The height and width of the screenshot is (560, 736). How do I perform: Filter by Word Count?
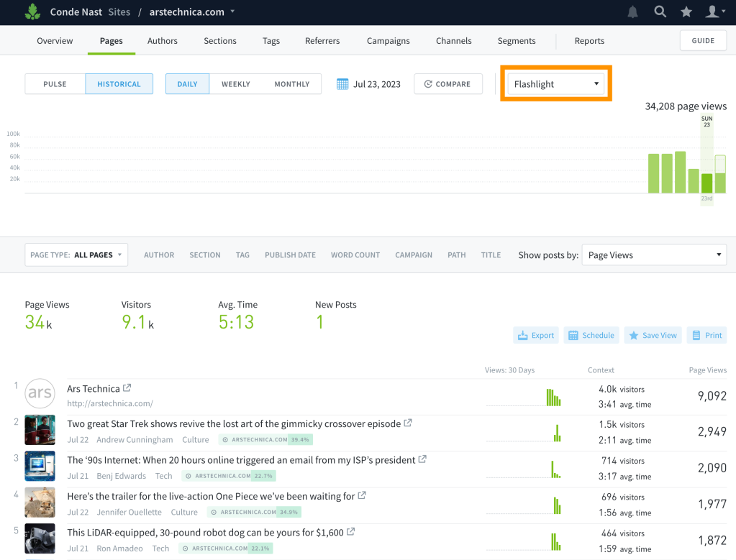(355, 255)
